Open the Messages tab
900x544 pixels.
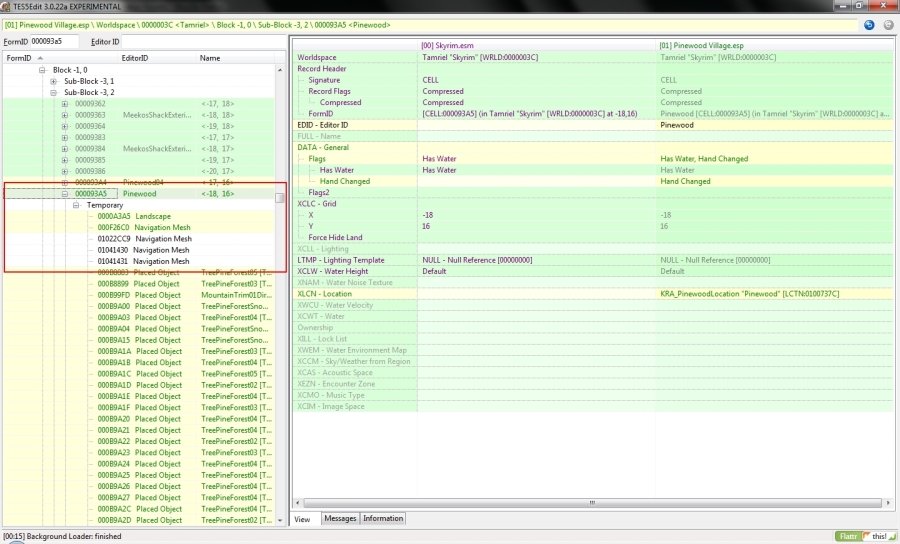(340, 518)
